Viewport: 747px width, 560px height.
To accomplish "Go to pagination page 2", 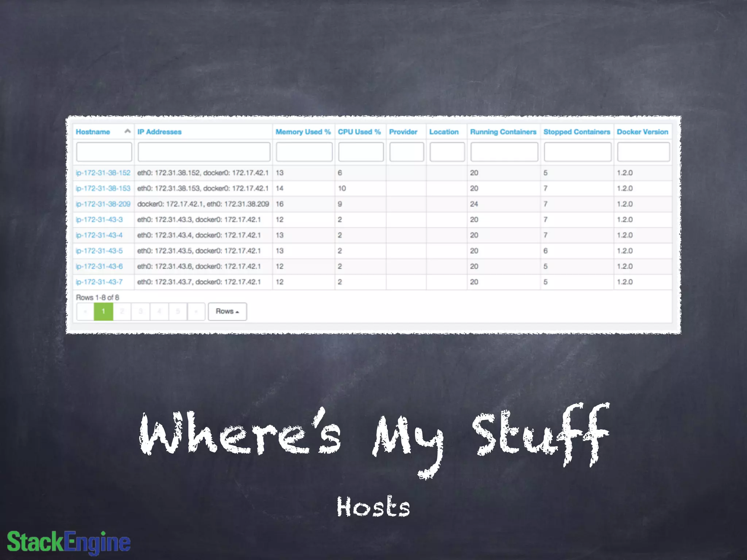I will point(122,311).
